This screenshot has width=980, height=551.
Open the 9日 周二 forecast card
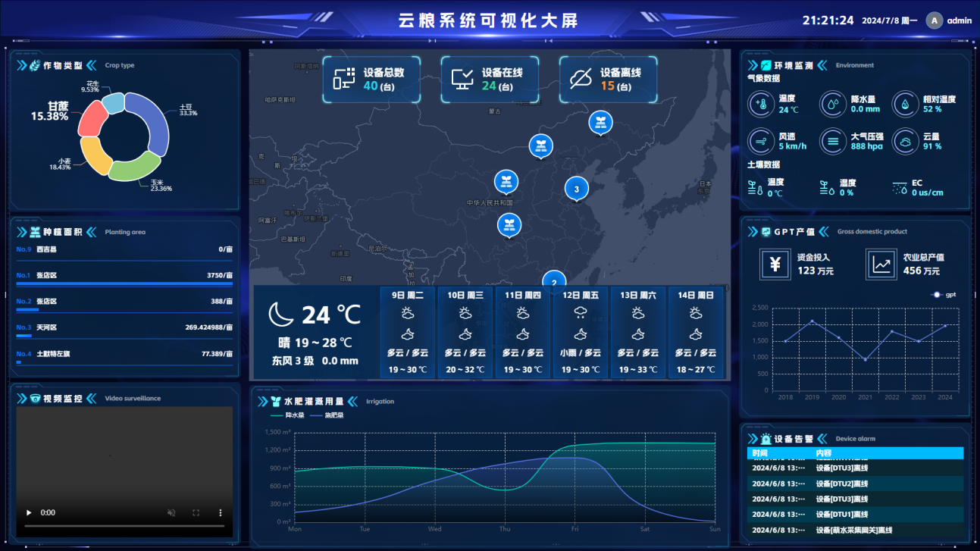407,332
